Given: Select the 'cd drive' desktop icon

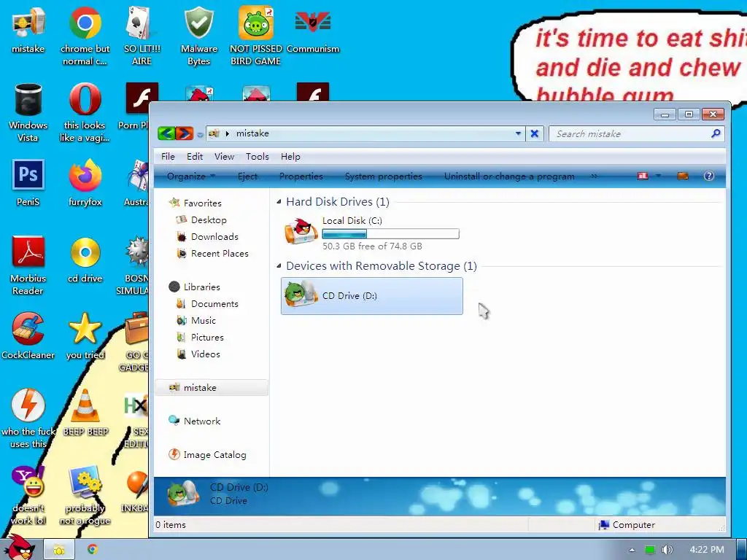Looking at the screenshot, I should (x=85, y=260).
